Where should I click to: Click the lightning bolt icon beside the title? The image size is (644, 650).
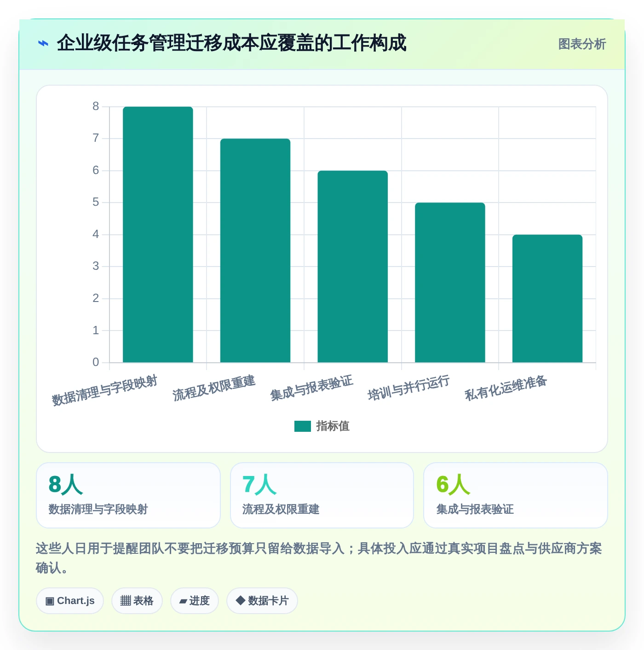click(x=43, y=44)
